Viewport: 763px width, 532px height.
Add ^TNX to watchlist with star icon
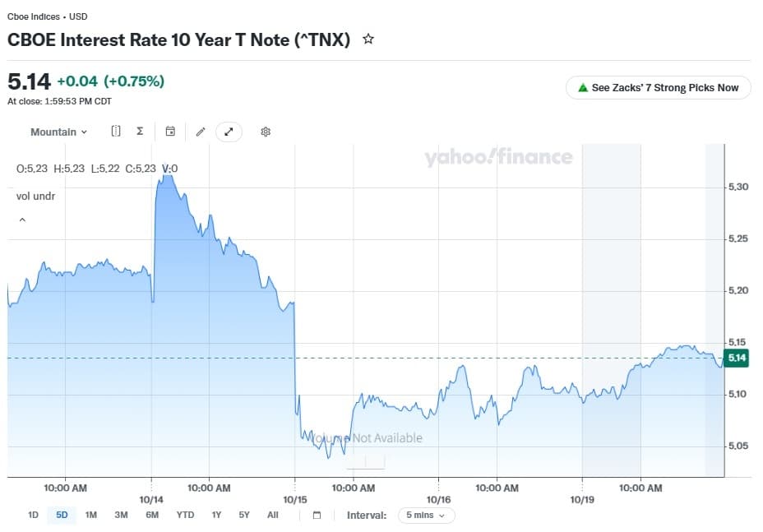coord(368,39)
